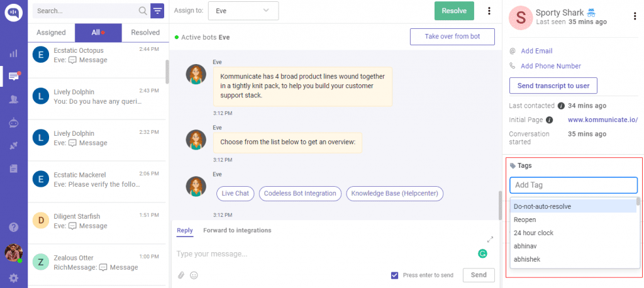Click the Grammarly icon in message box
This screenshot has width=644, height=288.
482,254
